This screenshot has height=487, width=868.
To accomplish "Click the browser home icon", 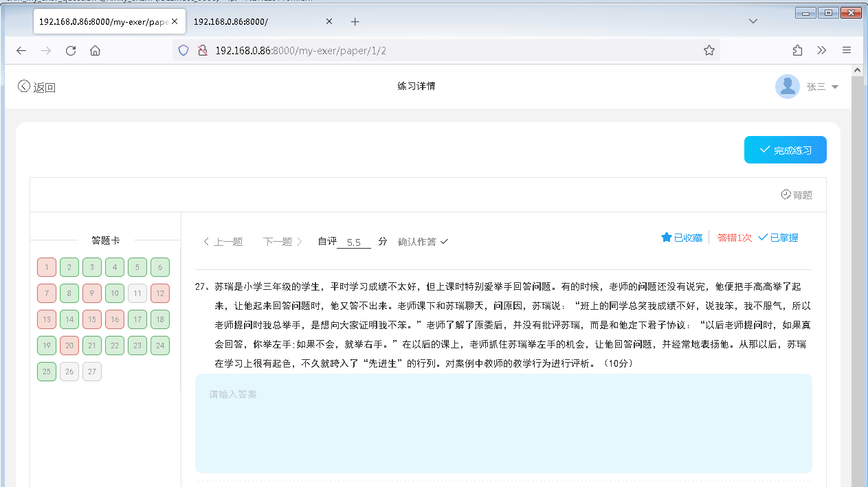I will (x=95, y=49).
